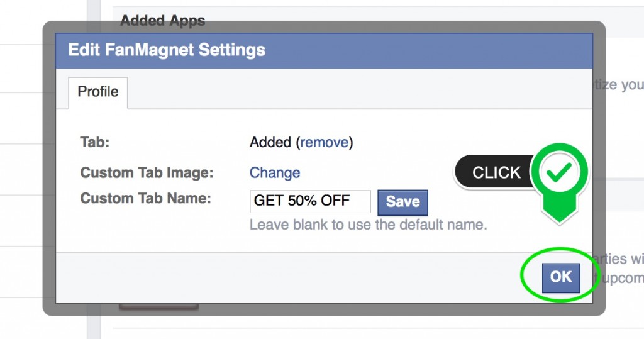
Task: Click the Custom Tab Name label
Action: coord(145,198)
